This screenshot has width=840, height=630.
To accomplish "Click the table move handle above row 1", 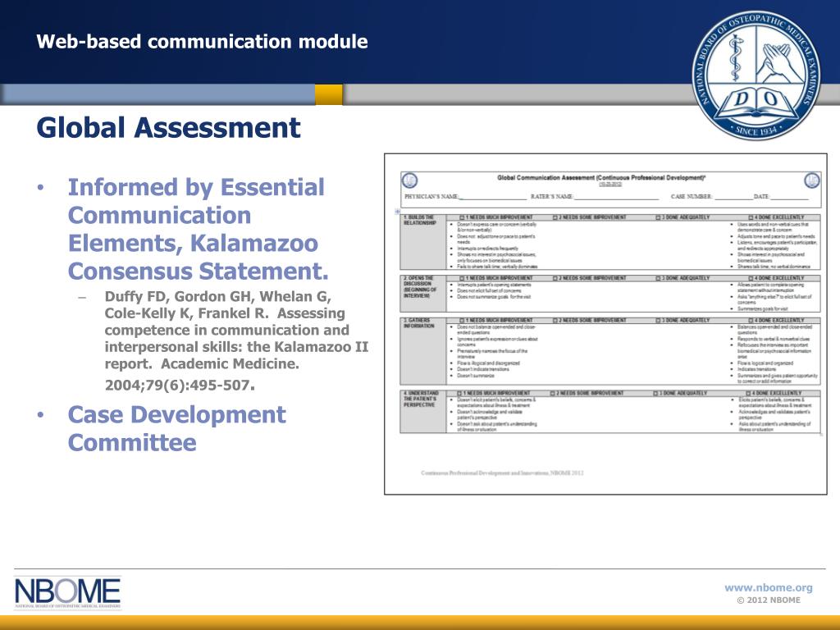I will click(x=398, y=212).
